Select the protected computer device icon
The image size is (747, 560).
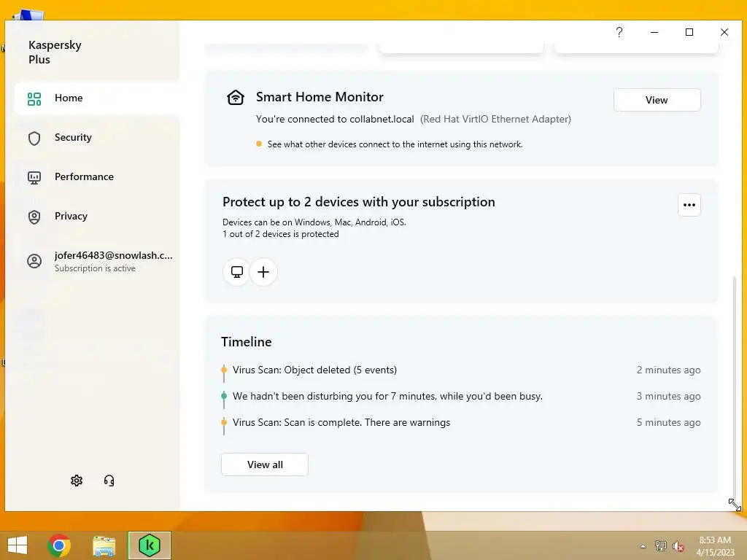pos(236,272)
